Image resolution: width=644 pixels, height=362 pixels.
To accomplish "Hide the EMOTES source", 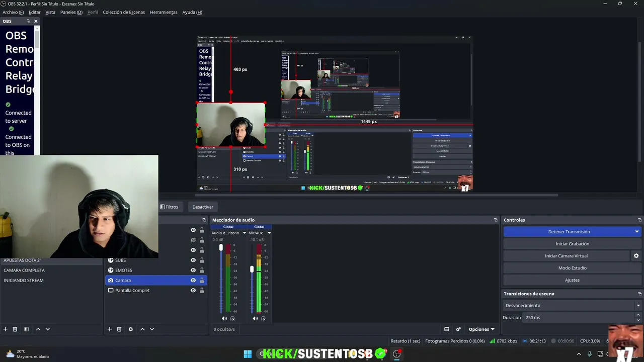I will click(193, 270).
